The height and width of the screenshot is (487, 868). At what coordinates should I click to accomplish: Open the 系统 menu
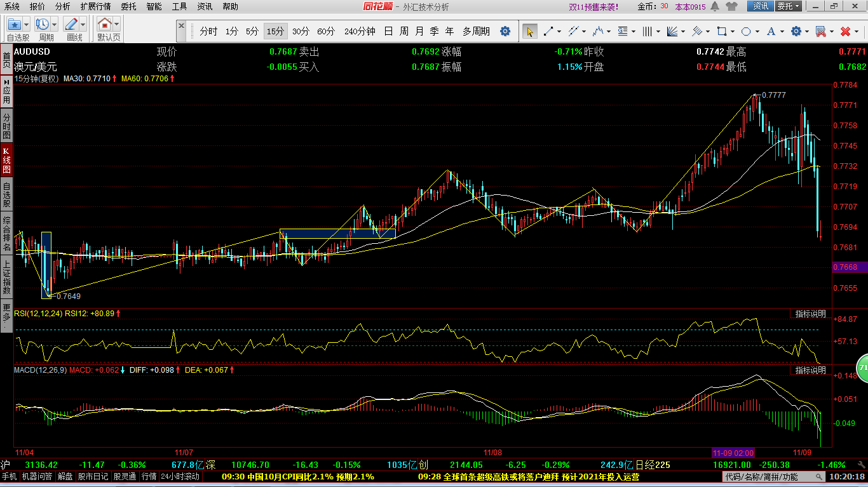(x=12, y=6)
